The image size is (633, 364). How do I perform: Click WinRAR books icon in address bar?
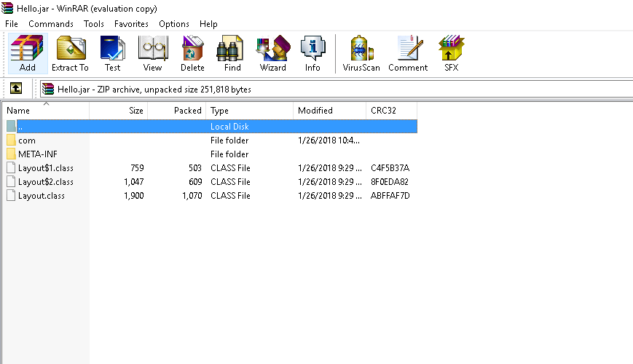(x=48, y=89)
